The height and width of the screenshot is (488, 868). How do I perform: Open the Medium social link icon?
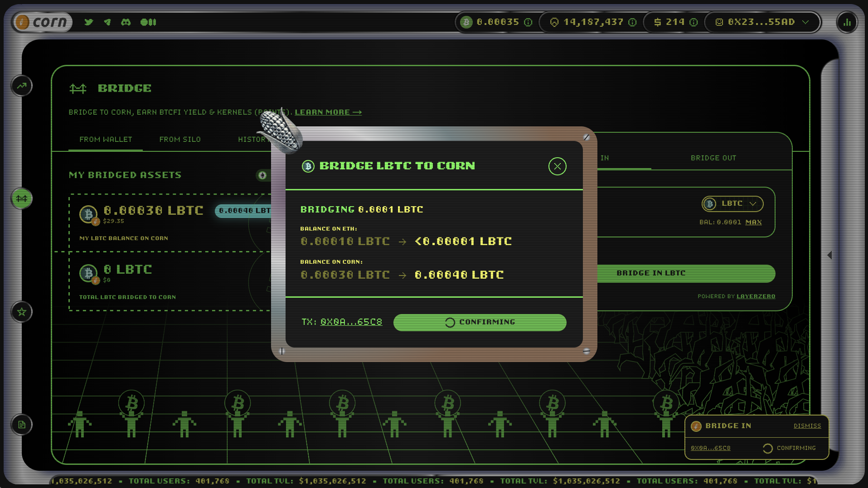148,22
